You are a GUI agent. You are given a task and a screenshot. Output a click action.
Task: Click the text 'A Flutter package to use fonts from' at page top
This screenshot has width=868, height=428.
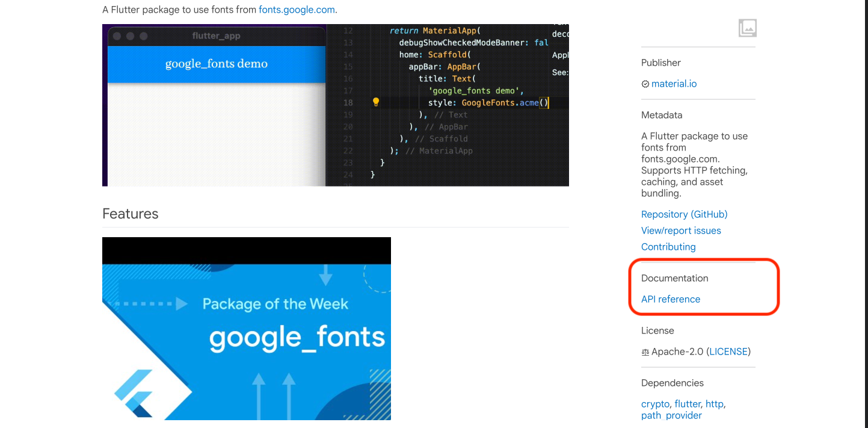tap(179, 10)
